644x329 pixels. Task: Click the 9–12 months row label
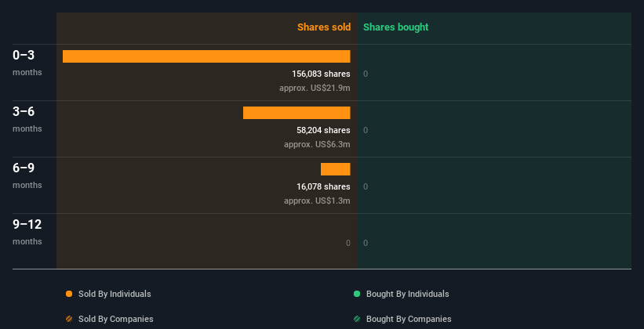click(x=27, y=232)
